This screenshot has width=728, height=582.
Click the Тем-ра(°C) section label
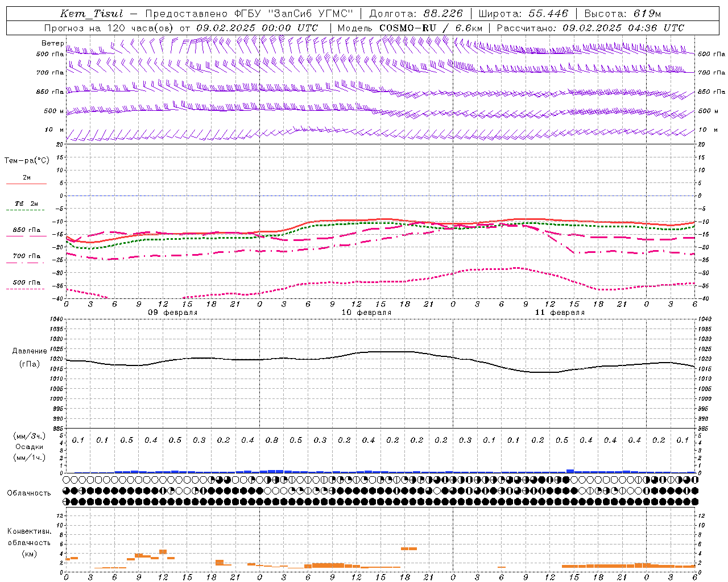pyautogui.click(x=27, y=161)
